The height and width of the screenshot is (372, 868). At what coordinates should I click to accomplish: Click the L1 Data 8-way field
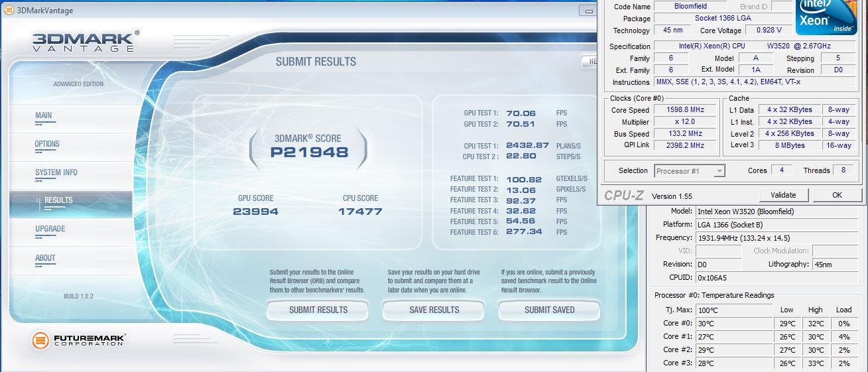[x=838, y=110]
